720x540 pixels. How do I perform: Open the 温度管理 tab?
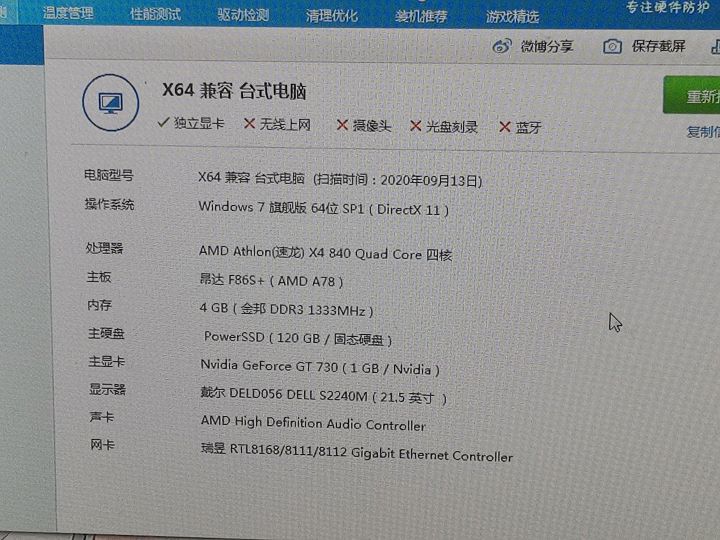tap(68, 13)
